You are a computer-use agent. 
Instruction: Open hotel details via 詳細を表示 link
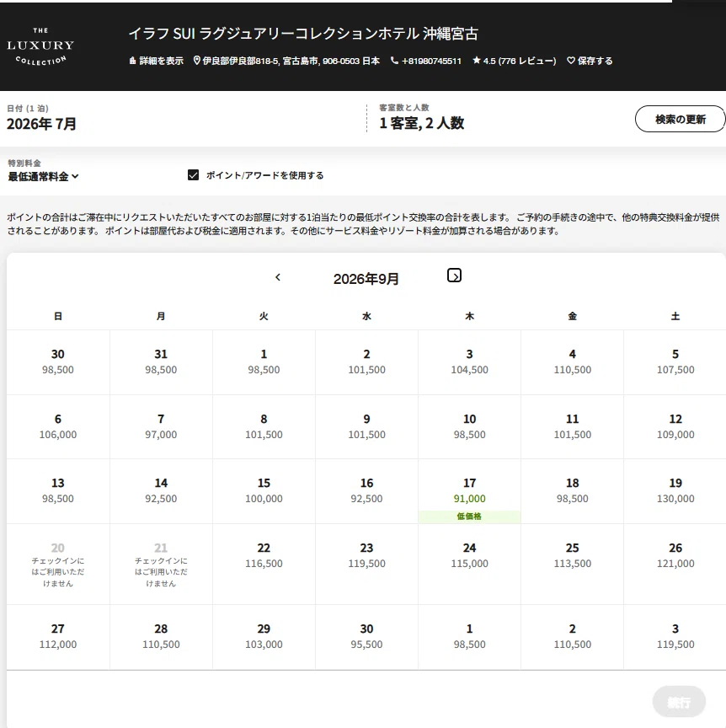click(156, 61)
